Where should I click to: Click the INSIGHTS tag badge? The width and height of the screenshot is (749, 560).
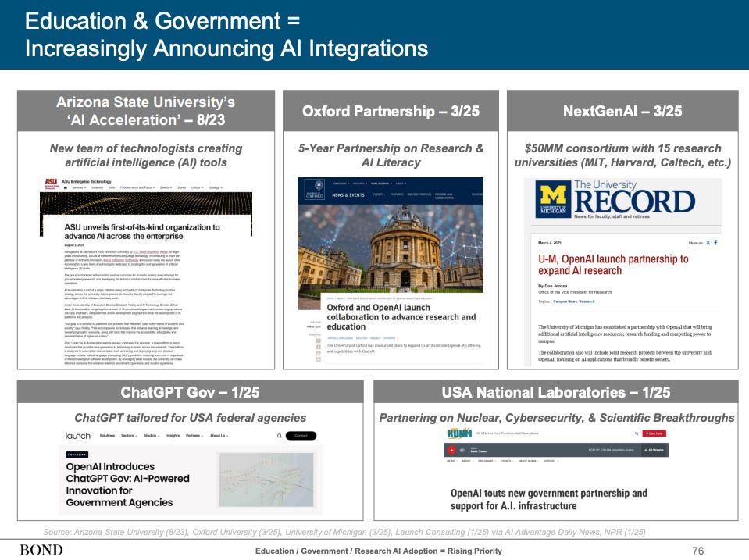(x=77, y=455)
